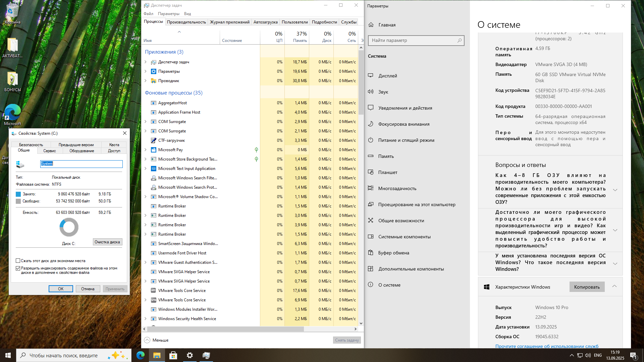Click Отмена in drive properties dialog

[x=88, y=289]
